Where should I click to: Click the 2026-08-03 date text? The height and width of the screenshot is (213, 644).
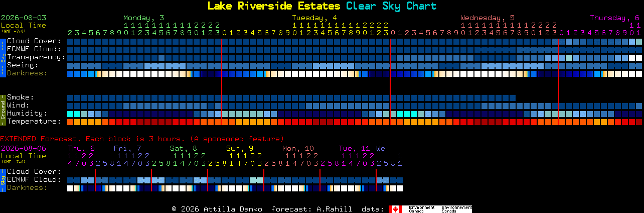(24, 18)
